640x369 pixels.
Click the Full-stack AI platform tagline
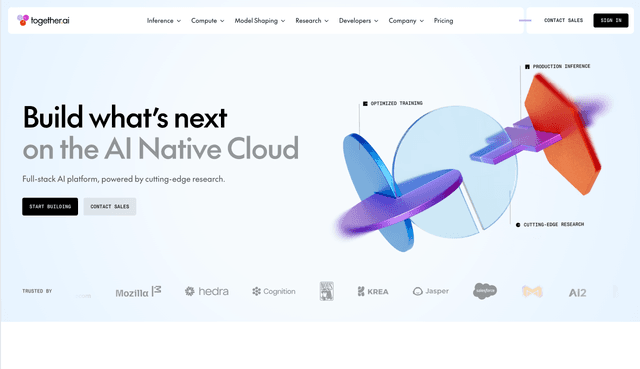[124, 179]
